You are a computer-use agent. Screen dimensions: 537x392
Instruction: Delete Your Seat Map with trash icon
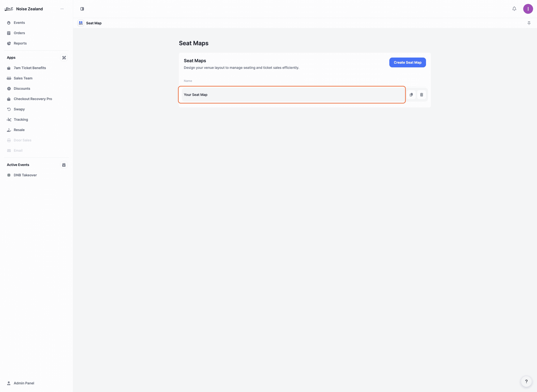tap(421, 95)
